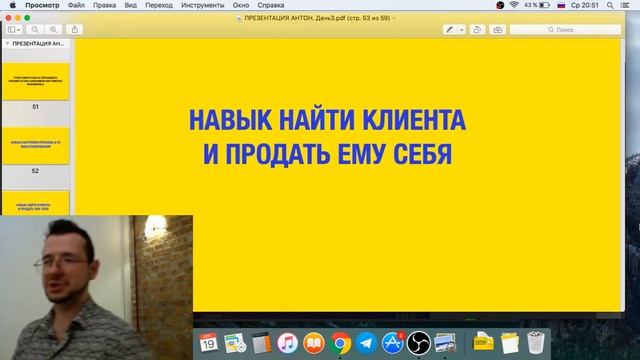
Task: Click the Поиск search field
Action: point(565,29)
